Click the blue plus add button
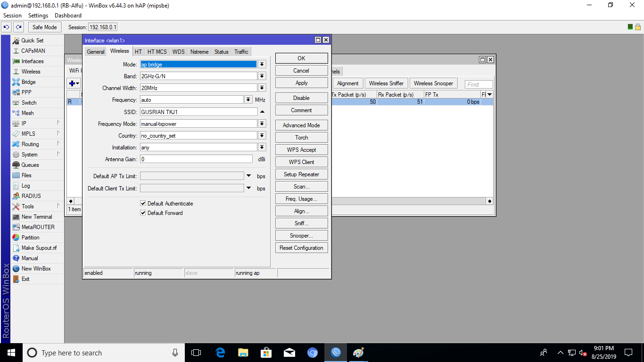The image size is (644, 362). [x=74, y=83]
